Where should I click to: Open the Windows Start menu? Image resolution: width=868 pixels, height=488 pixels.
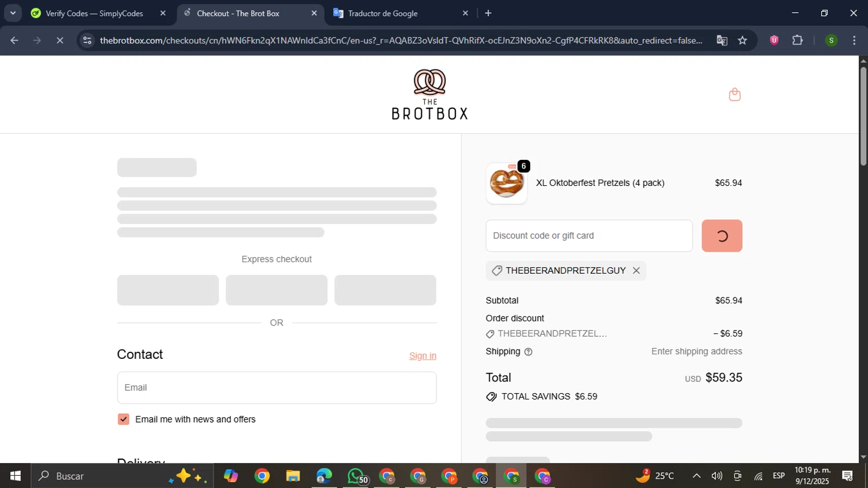[x=15, y=476]
